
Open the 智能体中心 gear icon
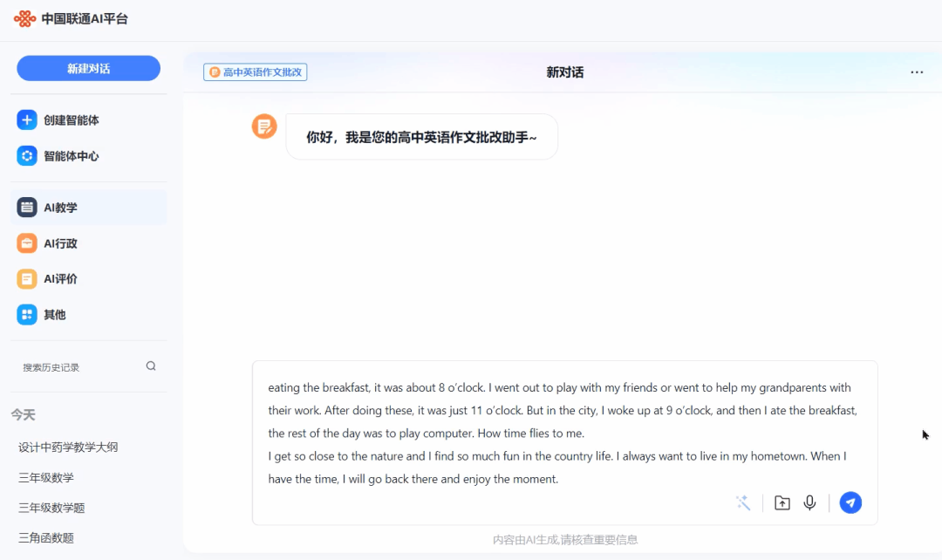coord(25,155)
